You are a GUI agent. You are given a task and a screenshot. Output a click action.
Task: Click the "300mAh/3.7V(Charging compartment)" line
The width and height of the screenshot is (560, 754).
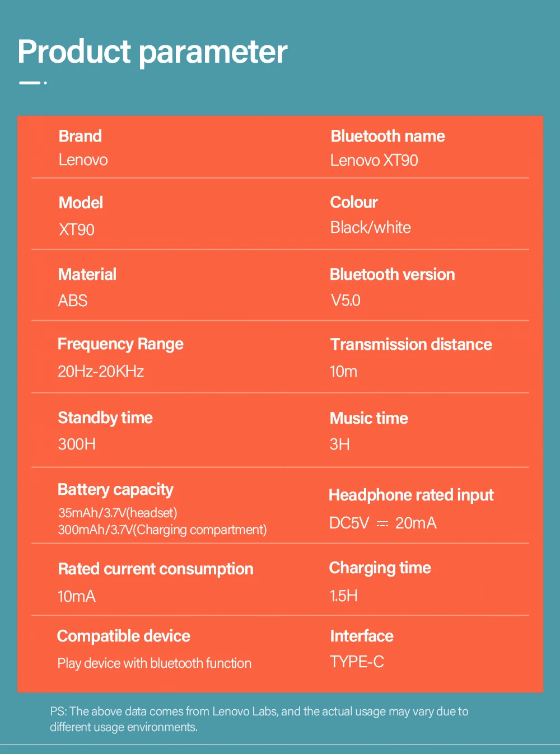click(x=162, y=530)
